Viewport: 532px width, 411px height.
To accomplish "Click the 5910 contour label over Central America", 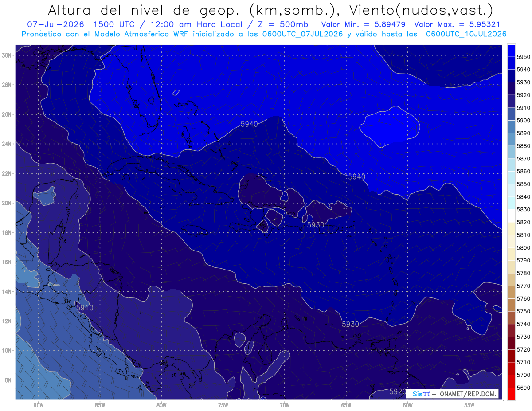I will (85, 307).
